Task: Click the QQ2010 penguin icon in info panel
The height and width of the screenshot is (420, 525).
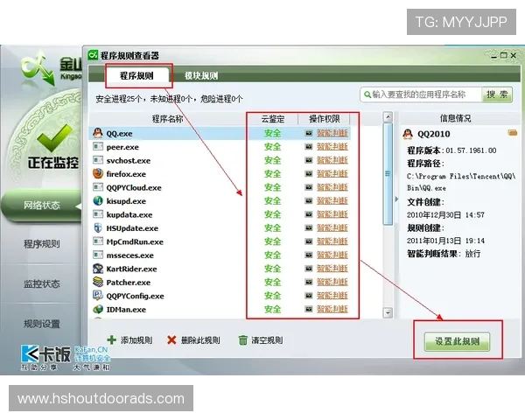Action: tap(408, 134)
